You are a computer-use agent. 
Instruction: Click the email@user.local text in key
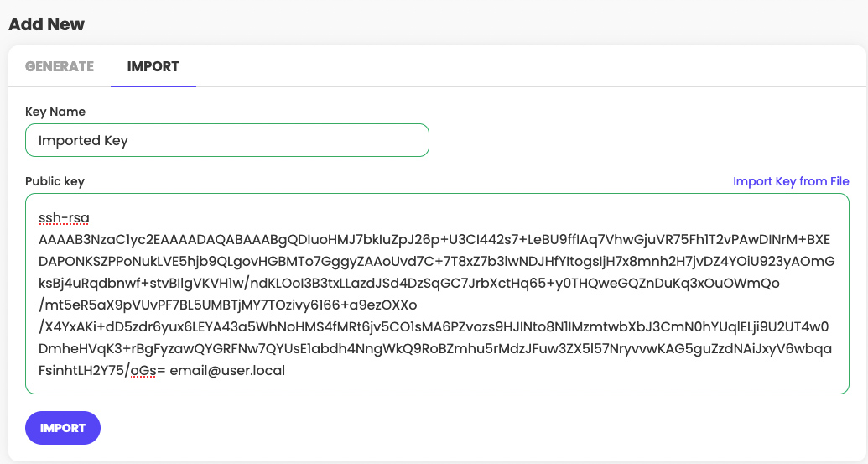[x=227, y=370]
